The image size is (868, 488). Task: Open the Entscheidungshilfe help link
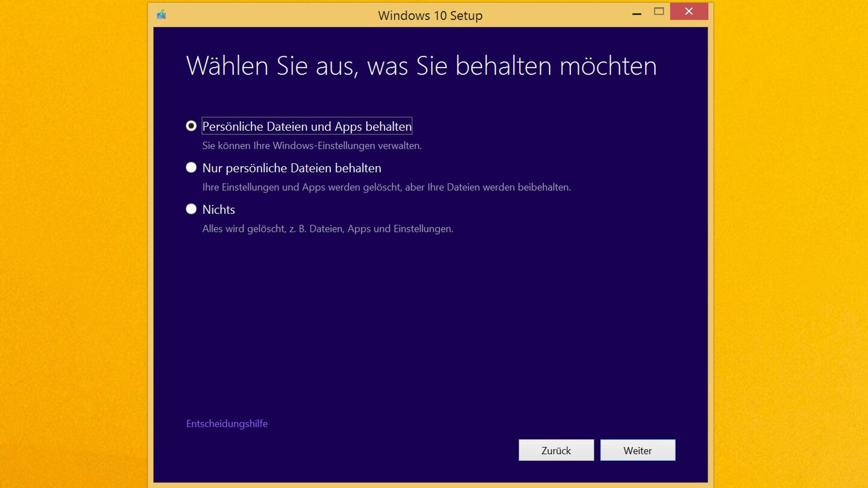[227, 424]
